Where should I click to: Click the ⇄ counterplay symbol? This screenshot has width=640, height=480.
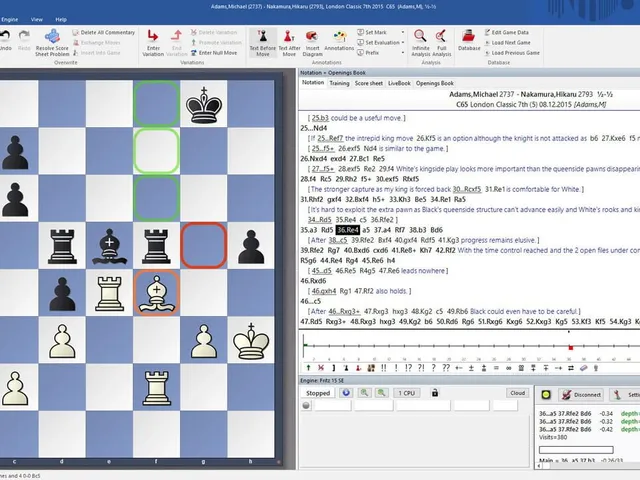(x=571, y=368)
